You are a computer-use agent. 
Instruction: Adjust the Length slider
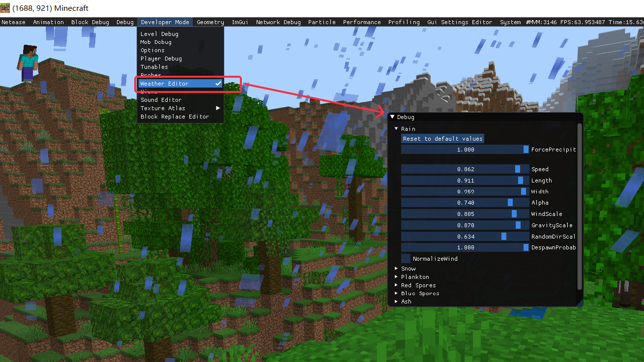tap(465, 181)
